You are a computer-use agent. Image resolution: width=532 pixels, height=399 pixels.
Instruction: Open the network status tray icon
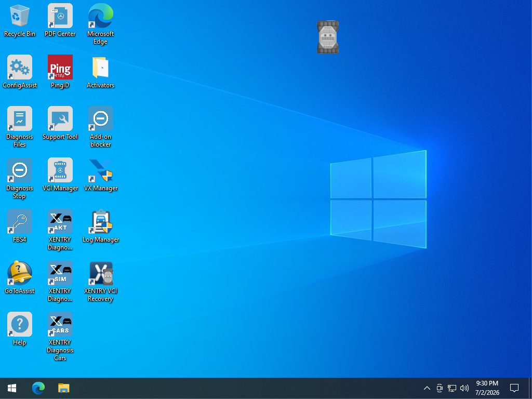452,388
